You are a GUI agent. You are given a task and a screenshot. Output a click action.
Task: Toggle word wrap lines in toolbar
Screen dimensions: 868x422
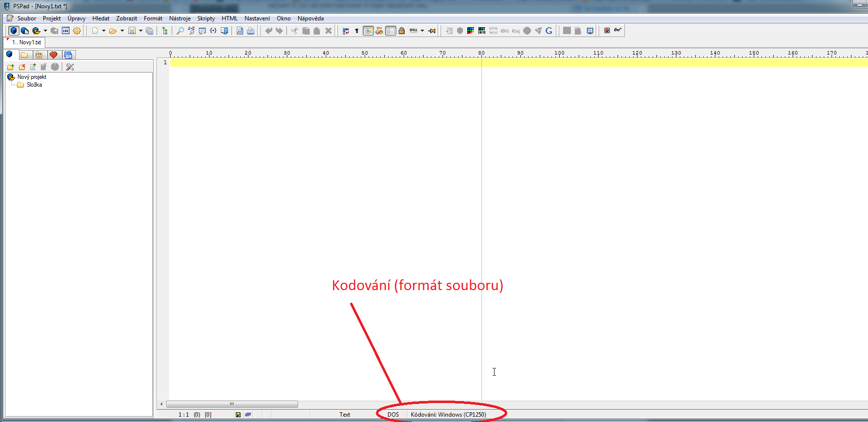pos(346,31)
